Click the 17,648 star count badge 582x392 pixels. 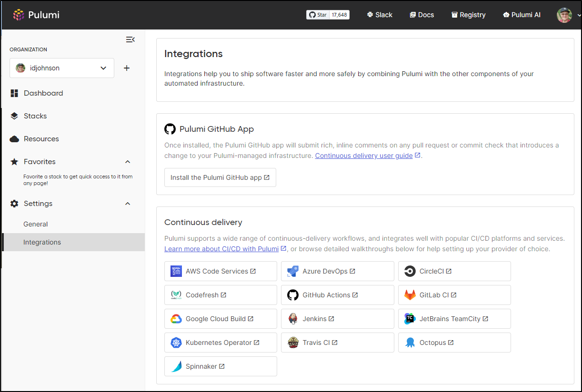tap(340, 15)
